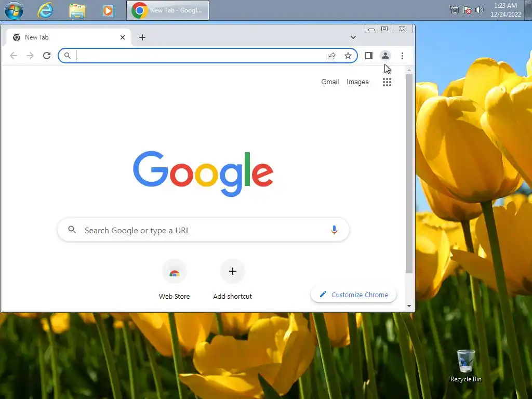Open a new tab with plus button
The width and height of the screenshot is (532, 399).
click(x=142, y=37)
